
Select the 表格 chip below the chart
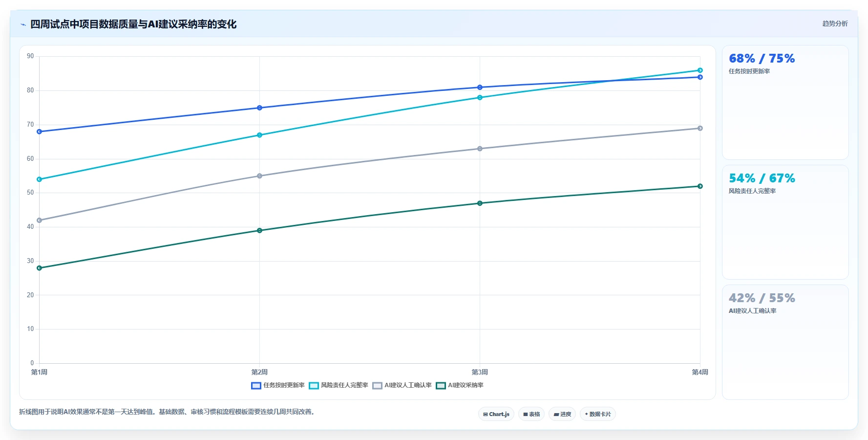531,414
